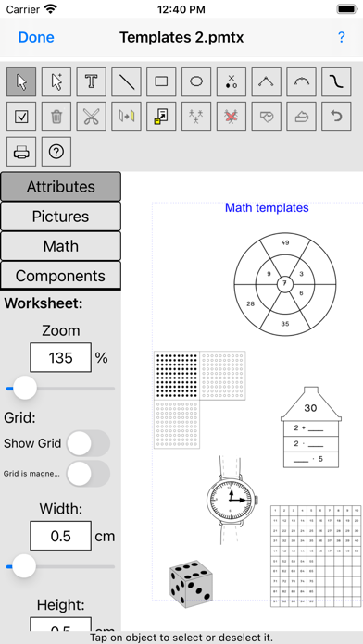Select the Ellipse shape tool
The image size is (363, 644).
click(x=196, y=81)
